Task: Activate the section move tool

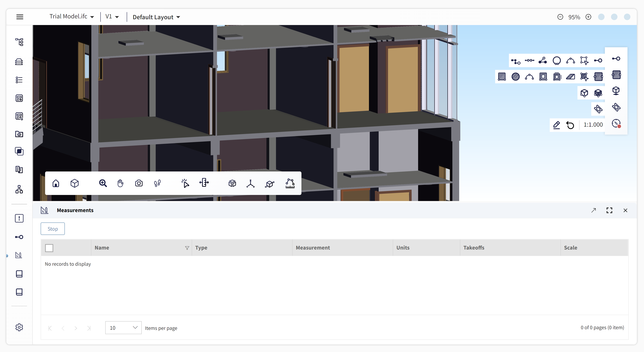Action: click(x=204, y=183)
